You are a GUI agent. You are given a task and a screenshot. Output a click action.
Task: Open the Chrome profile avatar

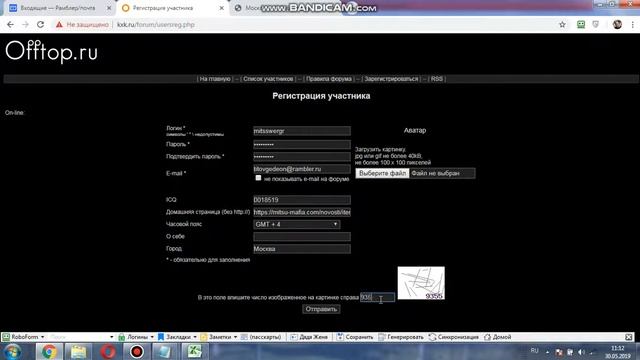617,24
